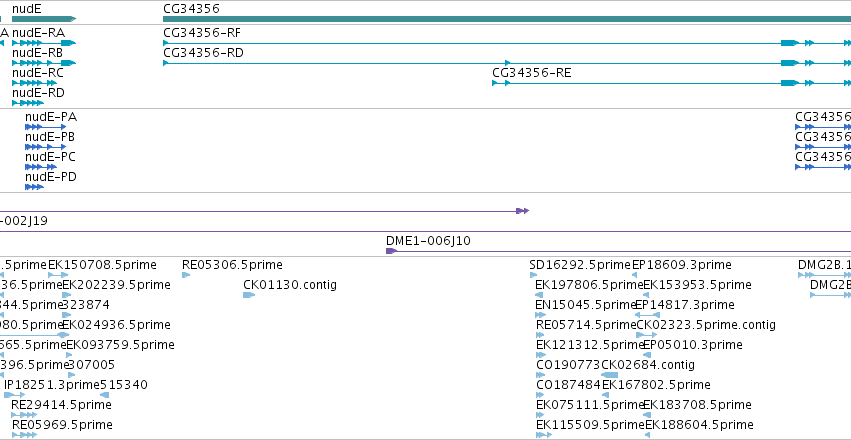The width and height of the screenshot is (851, 440).
Task: Click the CK02684.contig label
Action: point(648,365)
